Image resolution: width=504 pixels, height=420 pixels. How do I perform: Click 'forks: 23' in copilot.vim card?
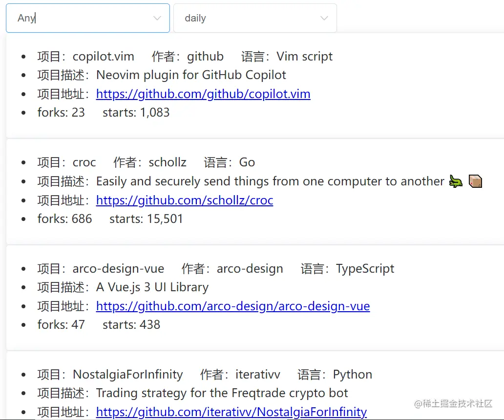(x=61, y=112)
